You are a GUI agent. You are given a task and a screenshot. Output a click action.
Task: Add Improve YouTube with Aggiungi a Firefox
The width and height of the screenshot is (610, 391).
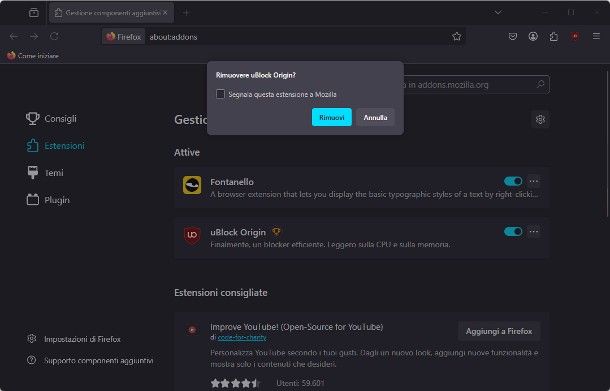pyautogui.click(x=499, y=331)
